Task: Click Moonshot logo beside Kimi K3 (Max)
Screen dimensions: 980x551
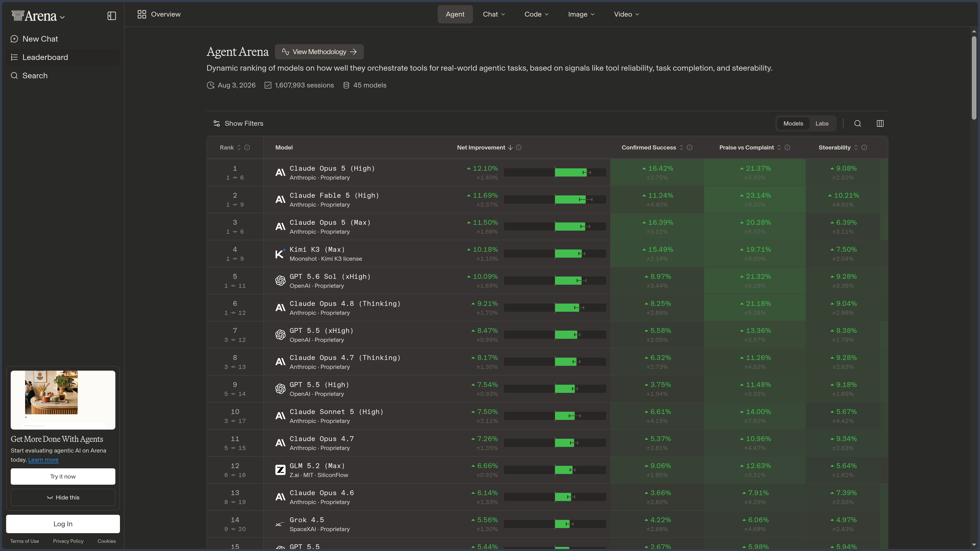Action: click(280, 254)
